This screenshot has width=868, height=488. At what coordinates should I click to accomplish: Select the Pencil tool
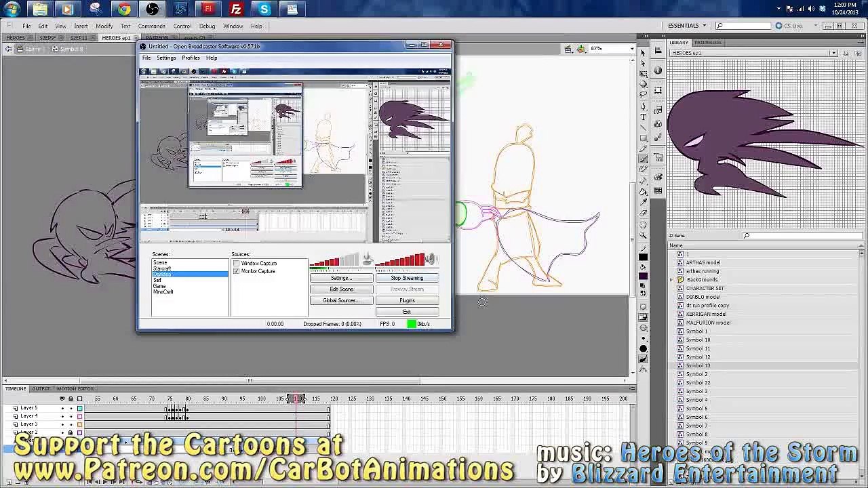click(644, 149)
